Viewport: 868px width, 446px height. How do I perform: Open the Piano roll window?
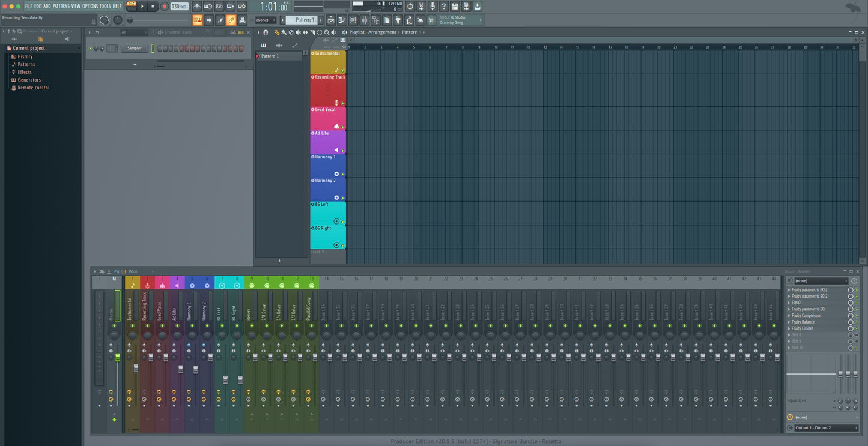coord(342,20)
